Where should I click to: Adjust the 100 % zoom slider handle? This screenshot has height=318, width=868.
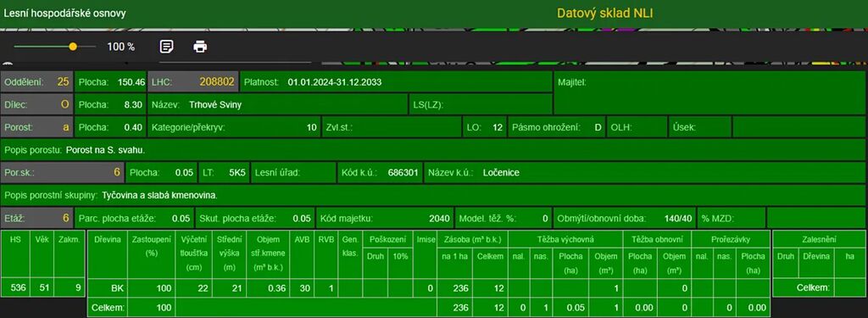coord(73,47)
